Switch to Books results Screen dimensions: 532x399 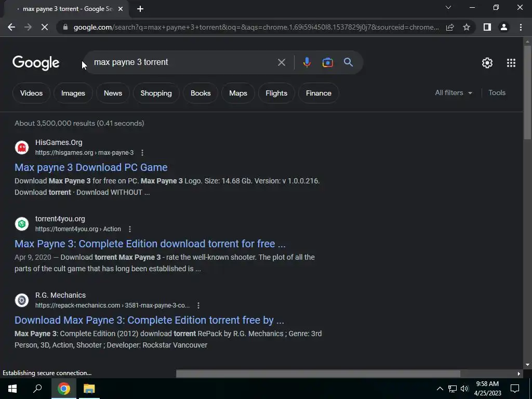coord(201,93)
